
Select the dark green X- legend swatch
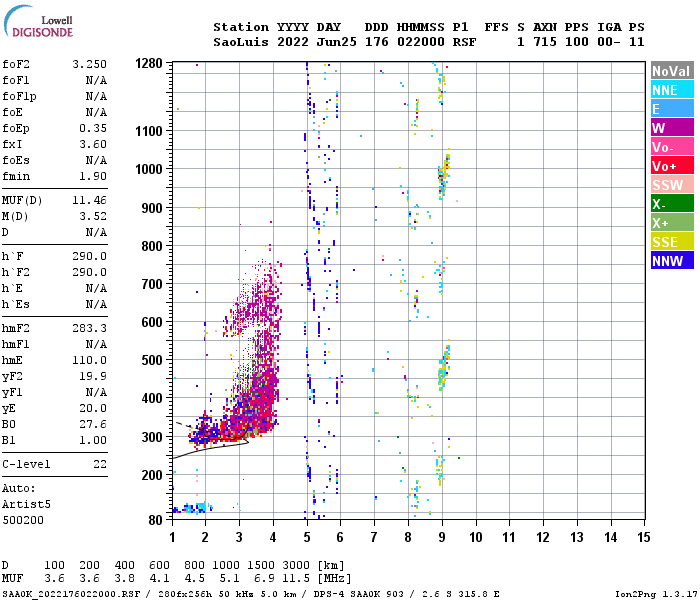(x=672, y=204)
